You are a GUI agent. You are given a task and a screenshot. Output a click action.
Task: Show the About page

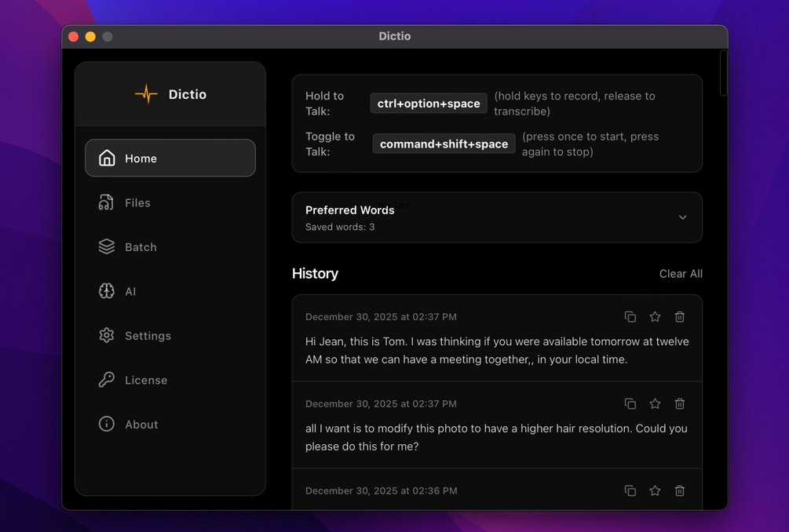pyautogui.click(x=170, y=424)
